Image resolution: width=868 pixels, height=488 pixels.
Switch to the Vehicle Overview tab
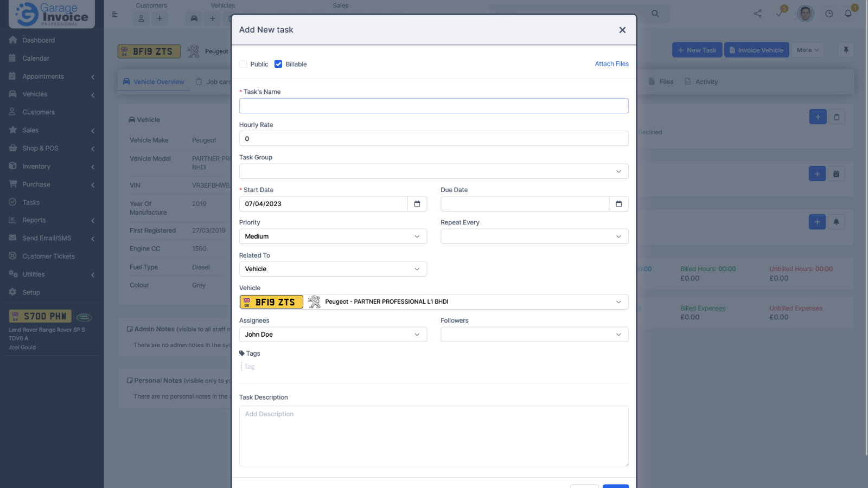pyautogui.click(x=158, y=81)
